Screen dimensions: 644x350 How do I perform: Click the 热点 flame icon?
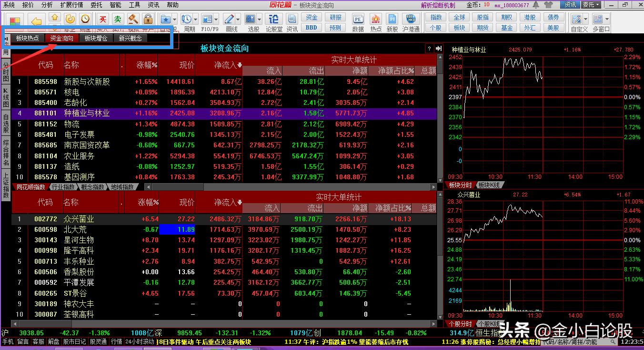coord(376,19)
